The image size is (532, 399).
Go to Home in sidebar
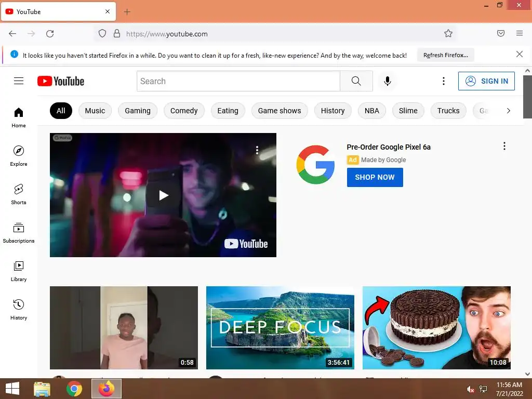(19, 118)
